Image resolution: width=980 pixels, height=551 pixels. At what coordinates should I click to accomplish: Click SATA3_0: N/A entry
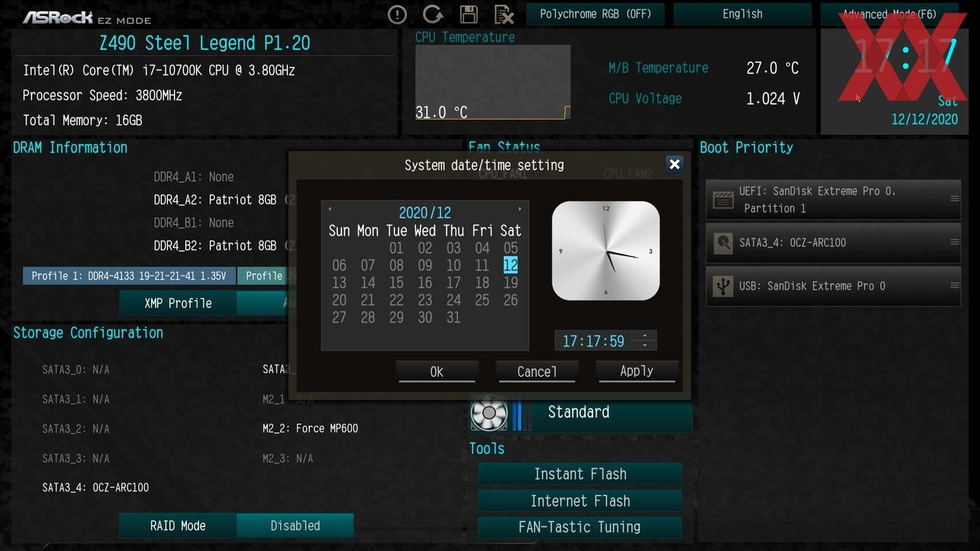click(76, 369)
